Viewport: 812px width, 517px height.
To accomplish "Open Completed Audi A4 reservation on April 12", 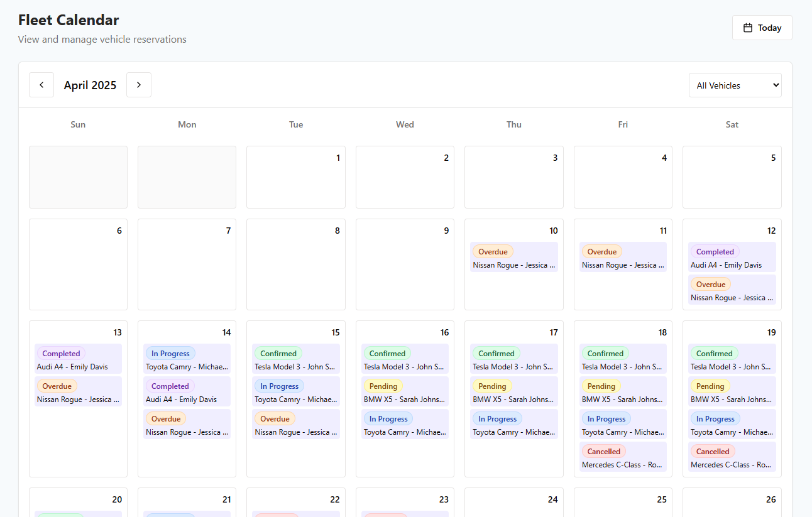I will [x=732, y=258].
